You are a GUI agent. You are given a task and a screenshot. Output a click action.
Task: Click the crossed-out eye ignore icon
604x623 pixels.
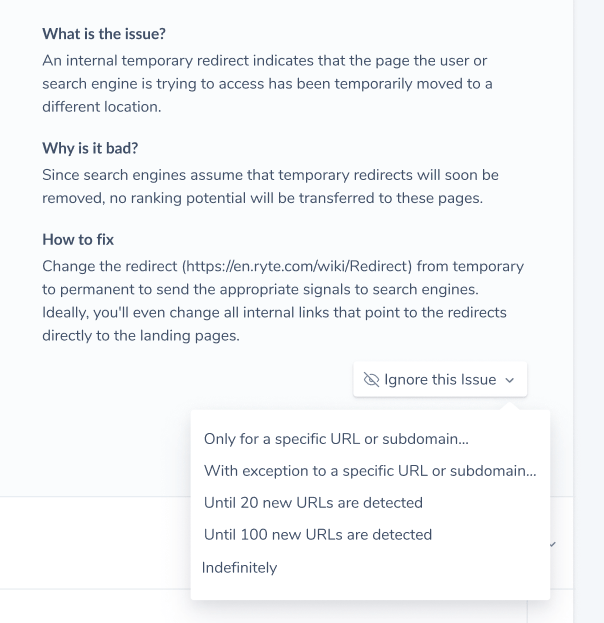tap(371, 379)
